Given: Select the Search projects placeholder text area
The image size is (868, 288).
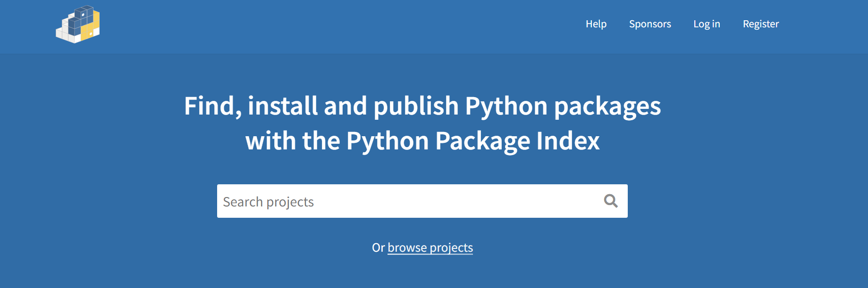Looking at the screenshot, I should (x=268, y=201).
